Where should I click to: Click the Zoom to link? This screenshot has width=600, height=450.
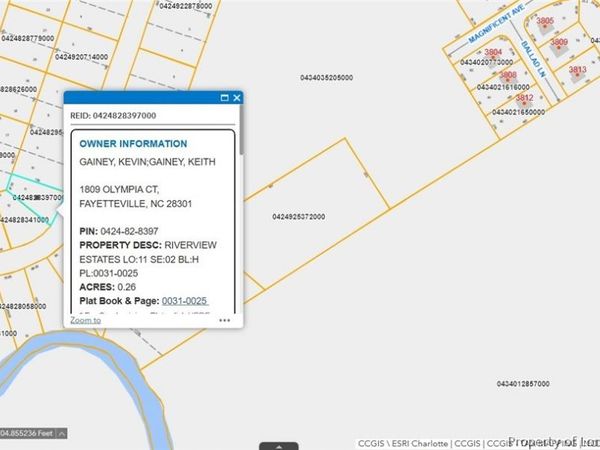85,321
